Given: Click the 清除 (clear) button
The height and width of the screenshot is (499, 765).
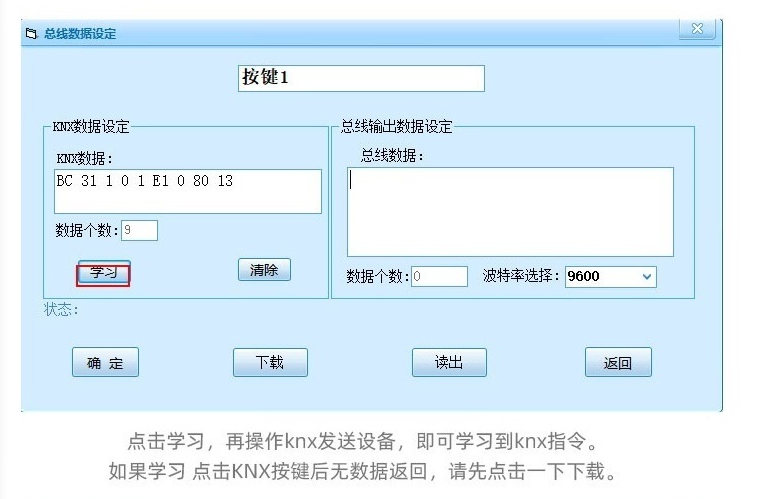Looking at the screenshot, I should [x=264, y=270].
